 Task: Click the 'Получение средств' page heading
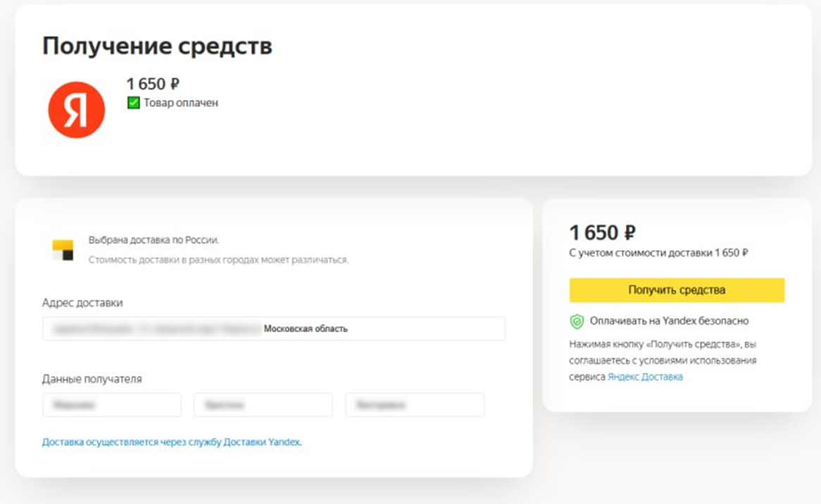pos(157,46)
